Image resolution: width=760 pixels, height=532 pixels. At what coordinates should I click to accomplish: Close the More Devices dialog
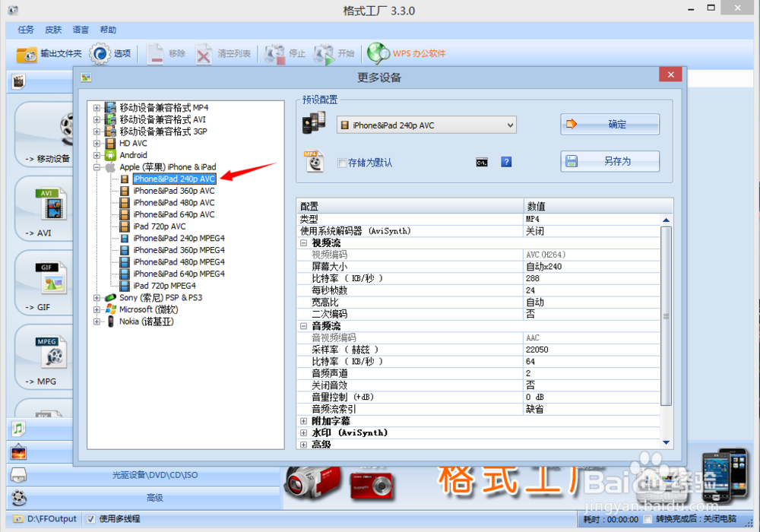tap(670, 74)
